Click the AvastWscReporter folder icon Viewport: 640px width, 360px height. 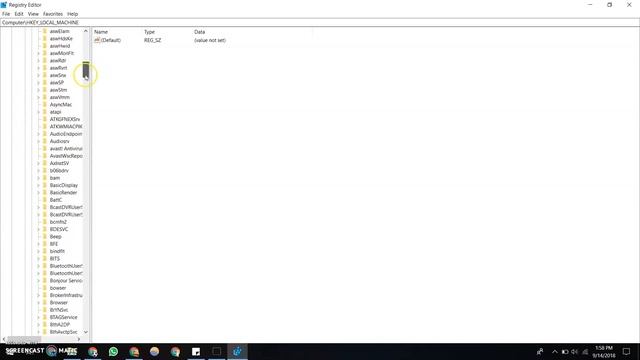pyautogui.click(x=45, y=156)
